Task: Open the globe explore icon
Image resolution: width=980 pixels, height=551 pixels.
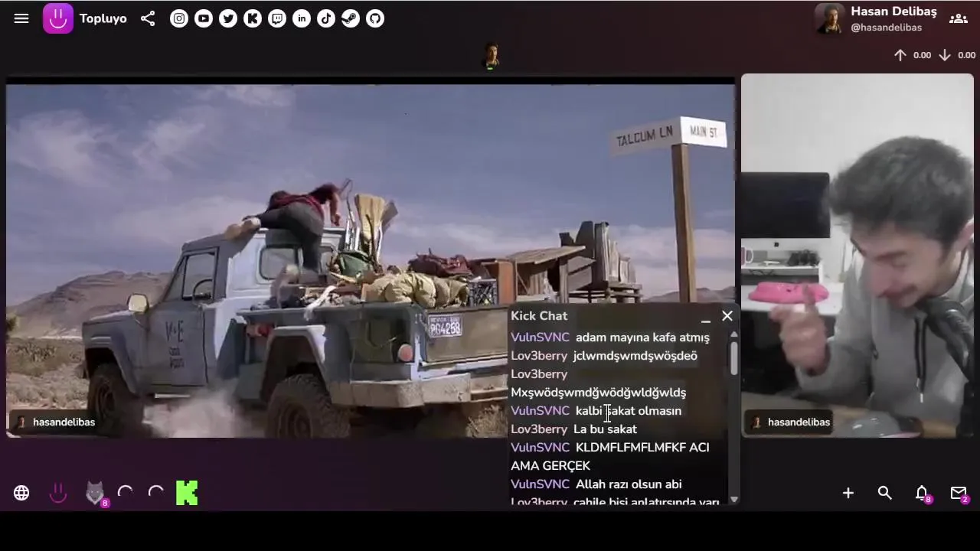Action: (21, 493)
